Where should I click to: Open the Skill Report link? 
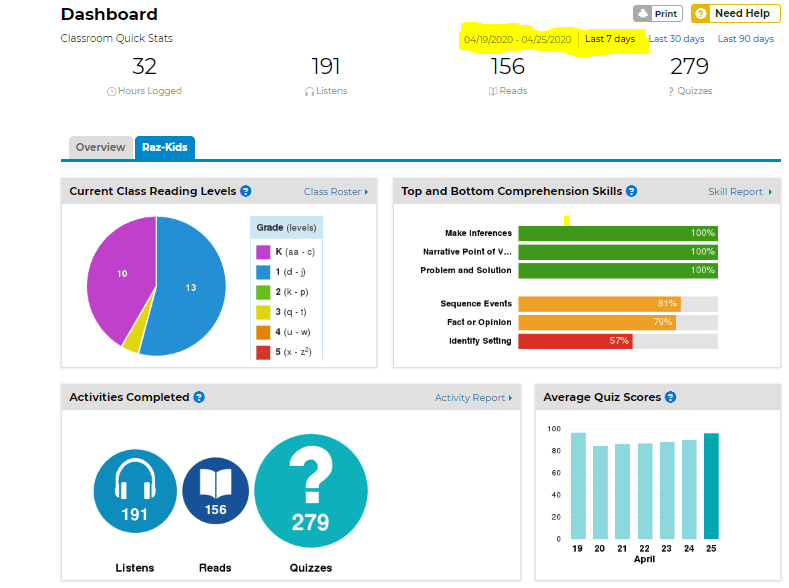click(740, 192)
